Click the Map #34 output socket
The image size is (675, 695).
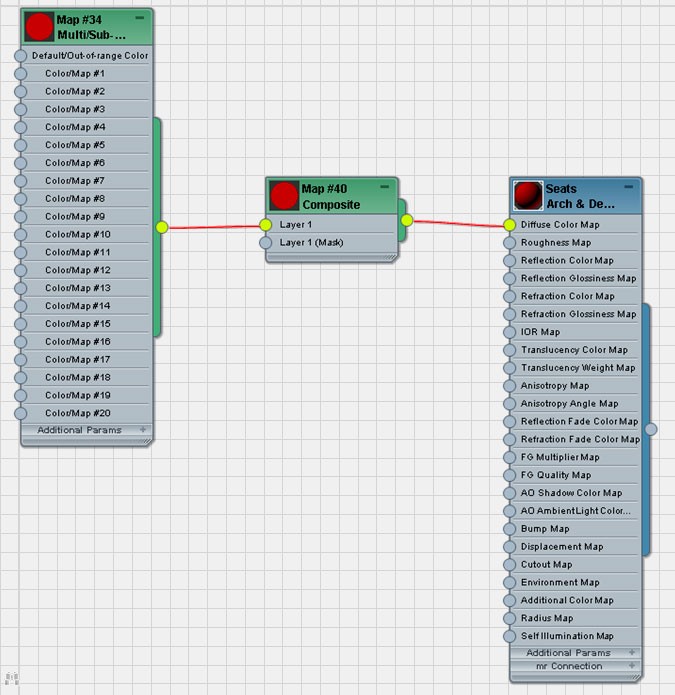coord(162,227)
